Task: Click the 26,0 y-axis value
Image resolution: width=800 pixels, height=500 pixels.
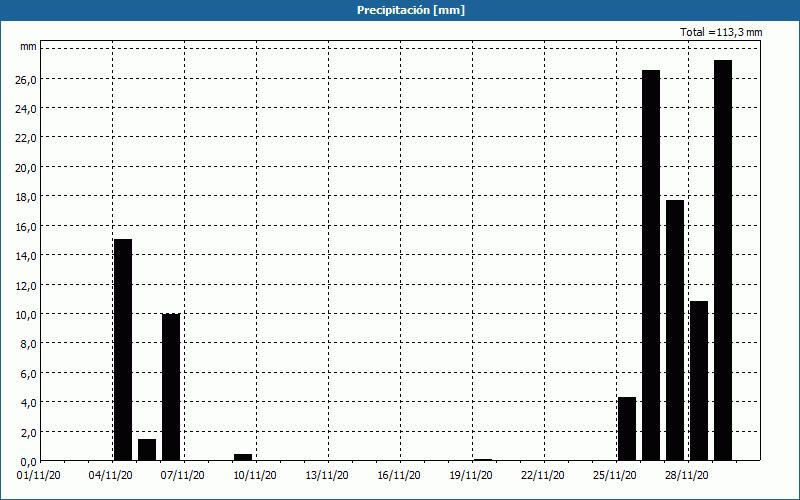Action: click(26, 80)
